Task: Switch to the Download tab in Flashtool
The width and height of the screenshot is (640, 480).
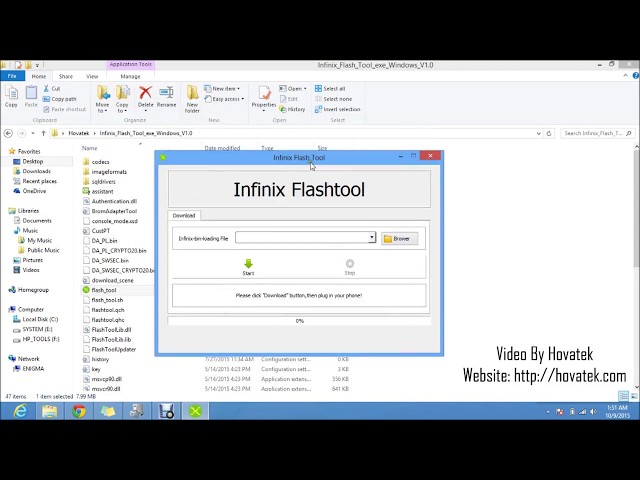Action: click(x=184, y=216)
